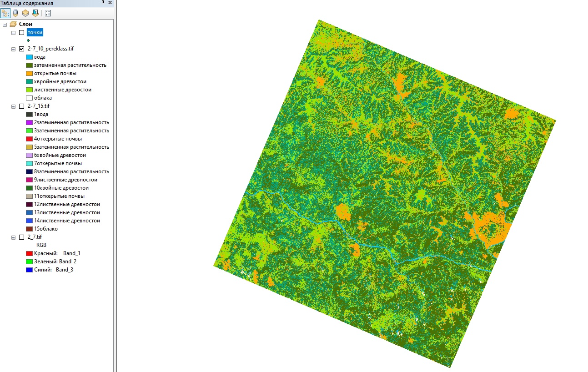Viewport: 588px width, 372px height.
Task: Collapse the 2-7_10_pereklass.tif legend
Action: [x=13, y=49]
